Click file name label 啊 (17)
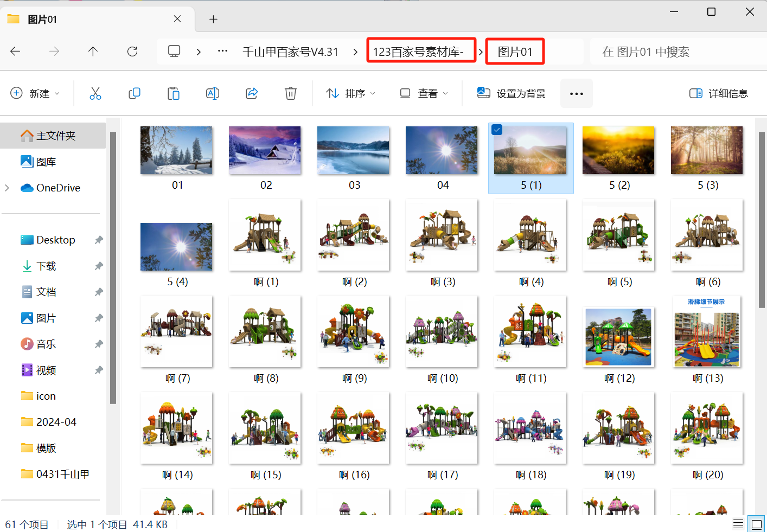This screenshot has height=532, width=767. 443,475
